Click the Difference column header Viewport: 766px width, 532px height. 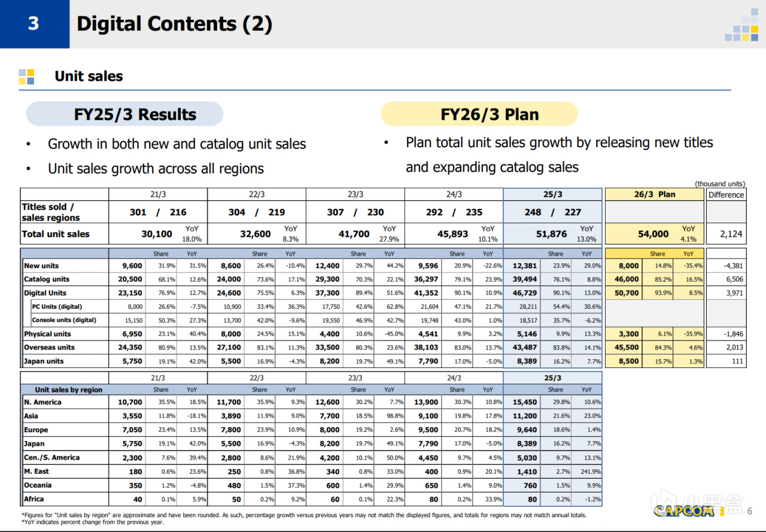click(726, 194)
